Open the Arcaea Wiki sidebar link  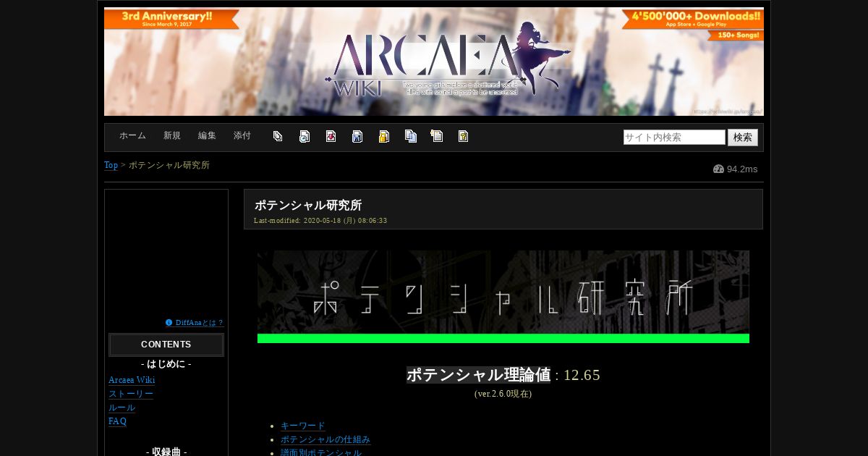pos(132,380)
